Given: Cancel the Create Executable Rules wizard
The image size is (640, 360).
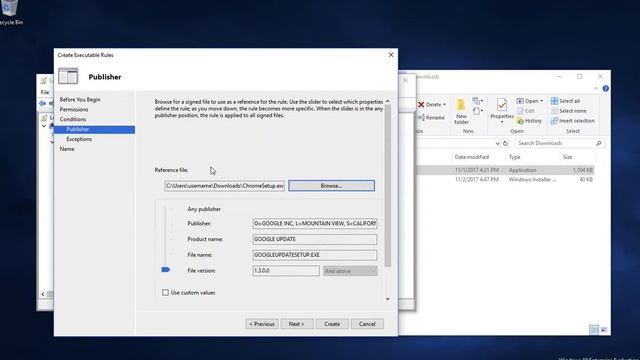Looking at the screenshot, I should (367, 324).
